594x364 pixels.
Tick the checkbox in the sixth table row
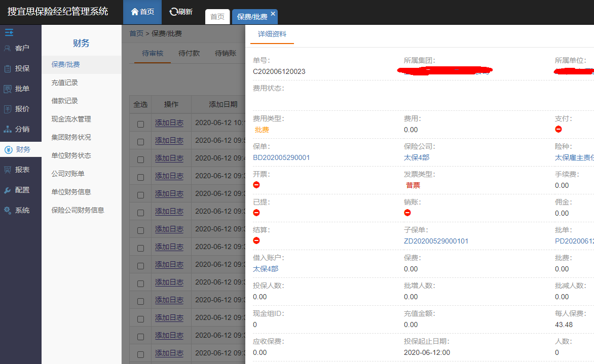(x=140, y=213)
